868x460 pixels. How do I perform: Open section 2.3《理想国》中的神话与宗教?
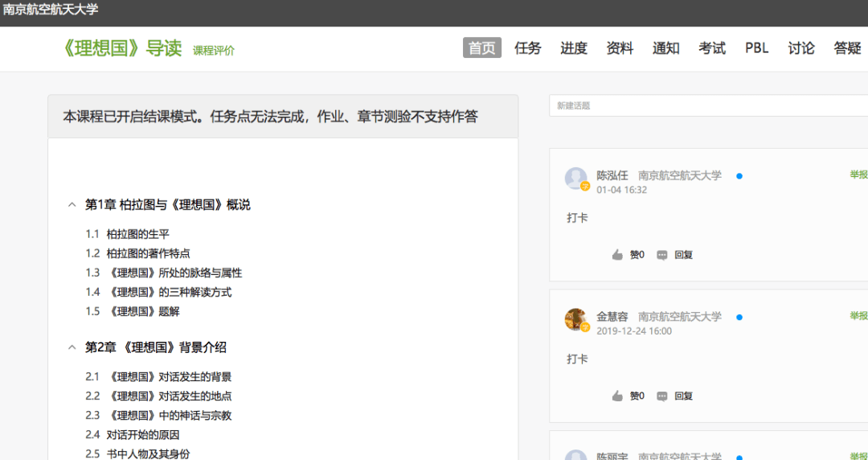pos(159,415)
